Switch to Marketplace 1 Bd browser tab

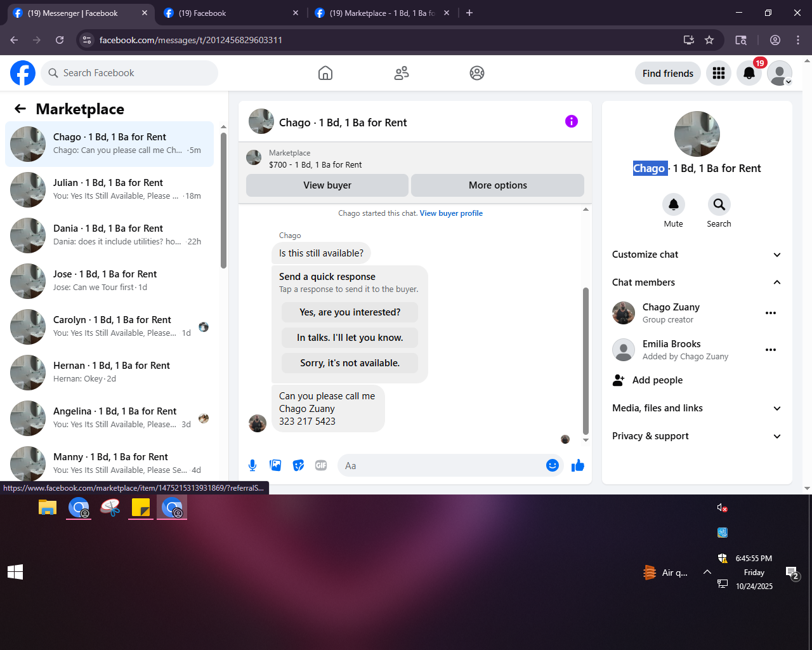click(x=382, y=13)
